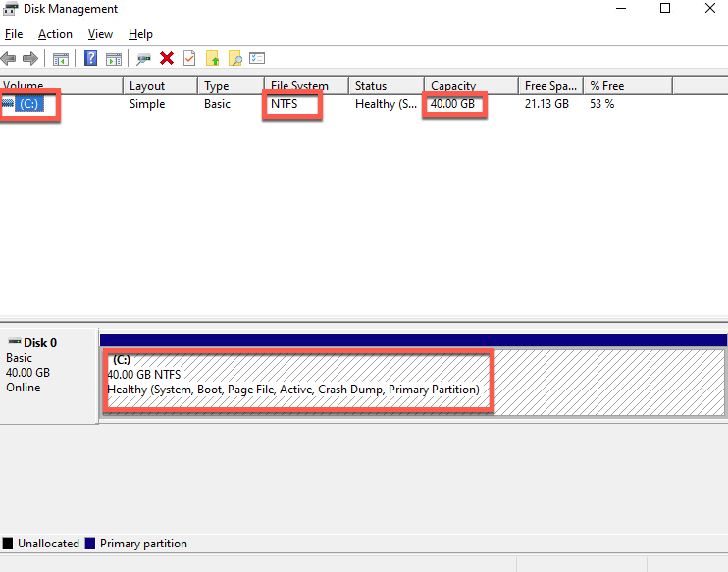
Task: Sort by the File System column header
Action: click(x=307, y=86)
